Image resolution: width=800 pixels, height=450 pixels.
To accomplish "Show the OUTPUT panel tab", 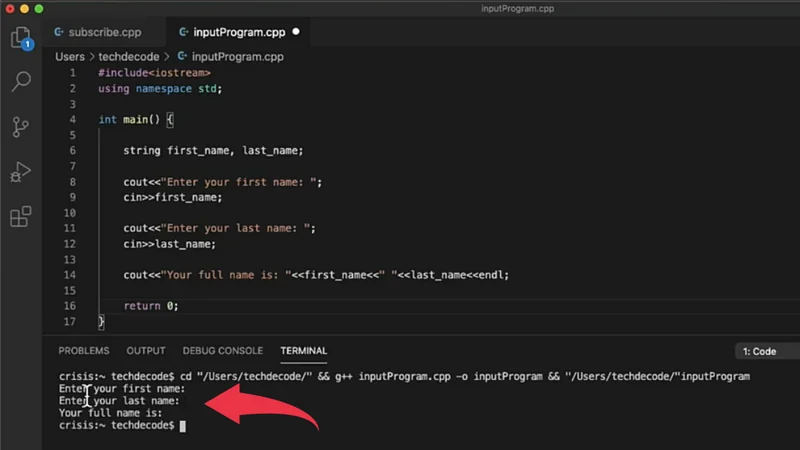I will pos(146,351).
